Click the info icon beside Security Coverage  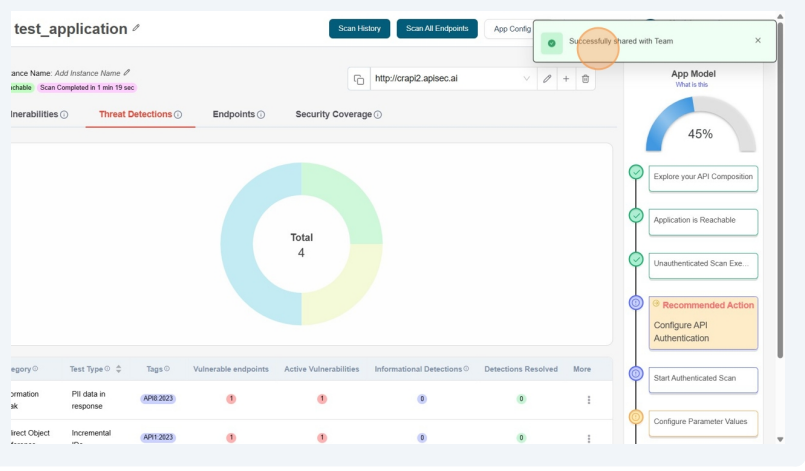click(377, 115)
